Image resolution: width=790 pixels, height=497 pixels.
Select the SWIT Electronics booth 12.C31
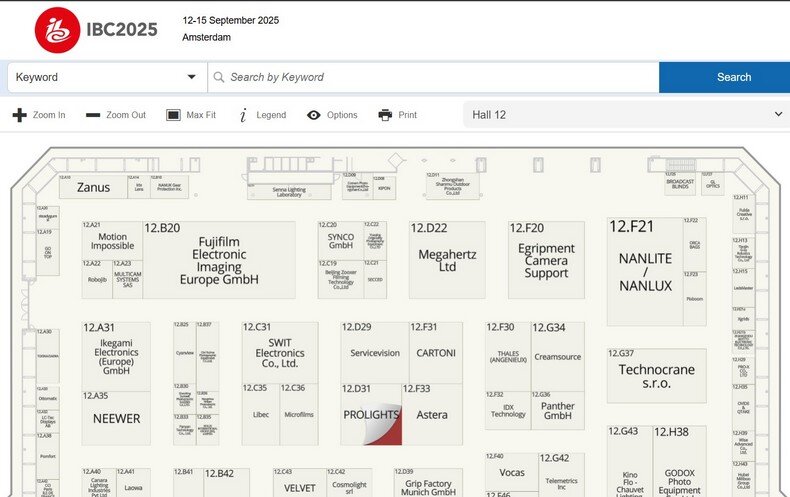coord(279,352)
